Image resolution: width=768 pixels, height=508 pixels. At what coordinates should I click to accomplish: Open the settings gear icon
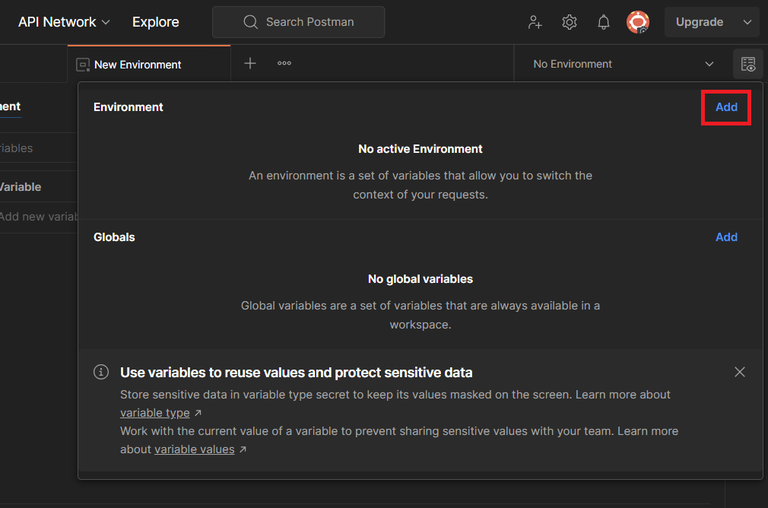pos(569,22)
